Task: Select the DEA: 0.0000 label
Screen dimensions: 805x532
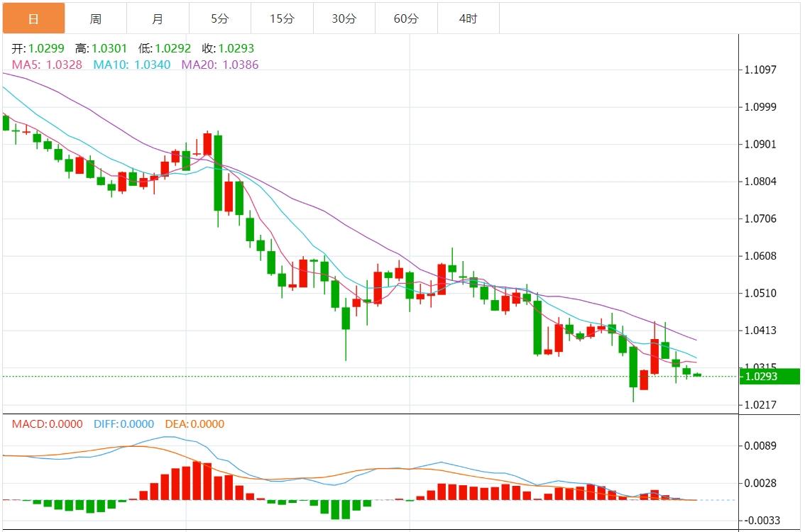Action: point(194,424)
